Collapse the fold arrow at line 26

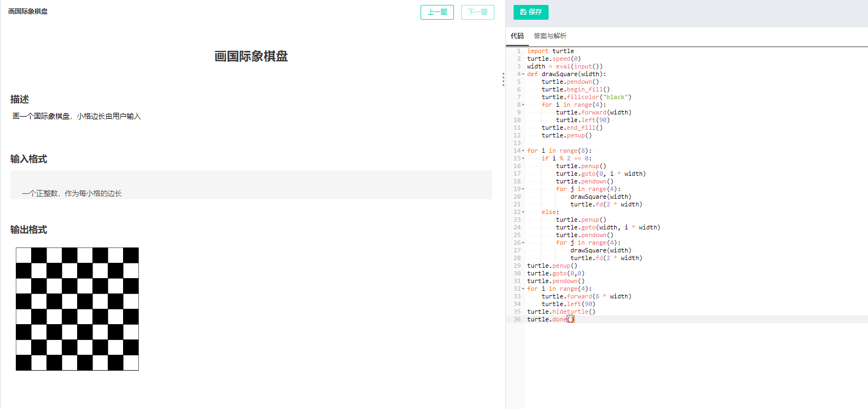[x=523, y=243]
